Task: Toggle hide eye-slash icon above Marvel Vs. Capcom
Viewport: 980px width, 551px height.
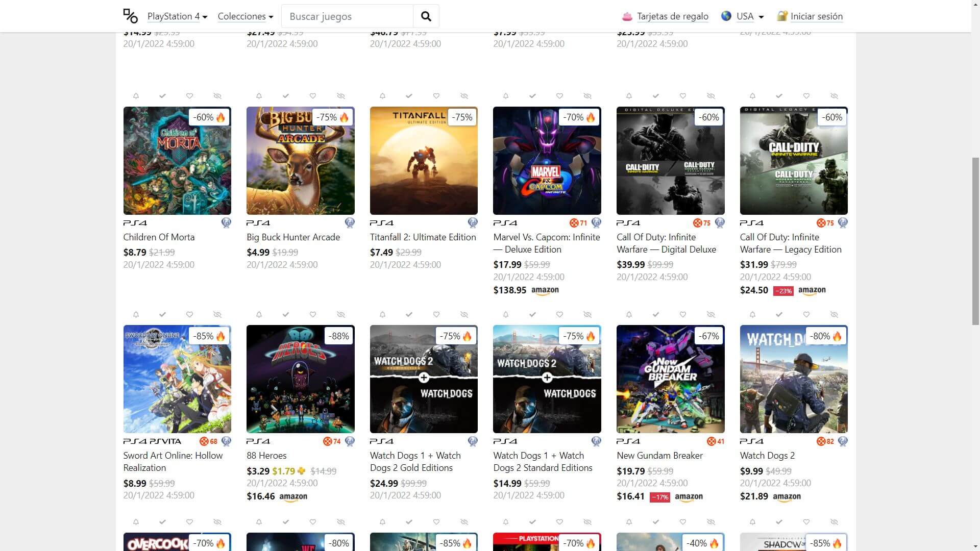Action: 587,96
